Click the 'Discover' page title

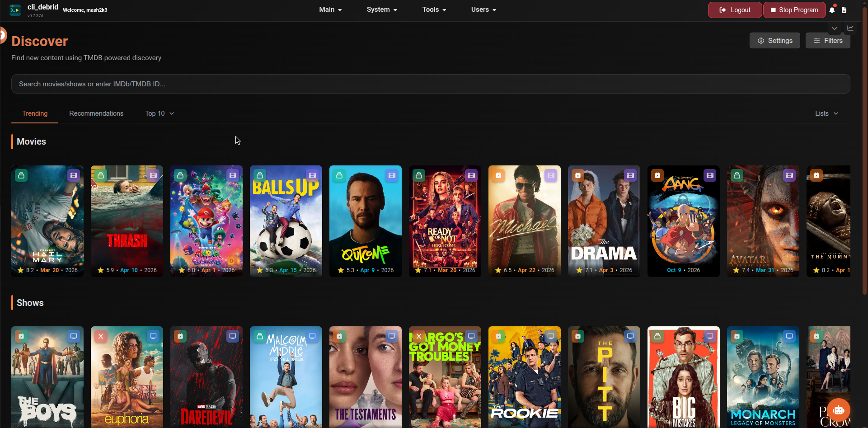click(x=40, y=41)
